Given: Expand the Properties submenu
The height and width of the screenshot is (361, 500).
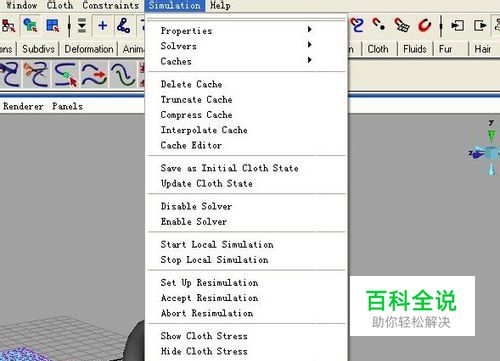Looking at the screenshot, I should point(247,30).
